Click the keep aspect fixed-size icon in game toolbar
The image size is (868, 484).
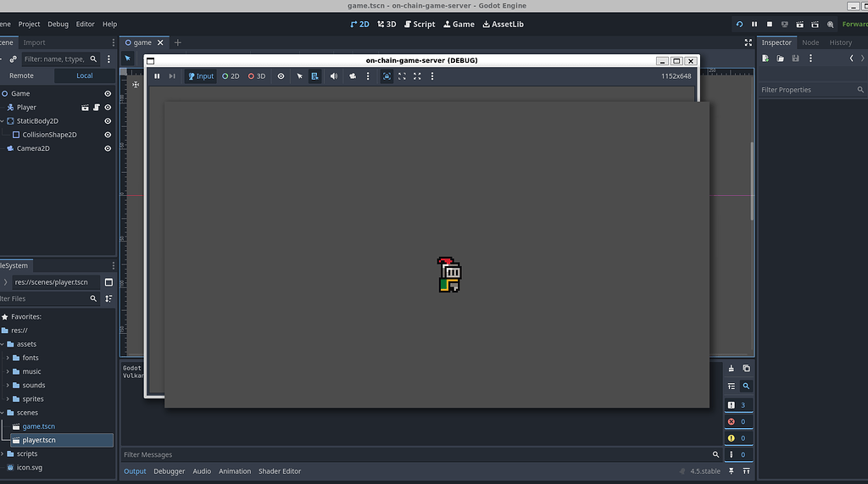[x=402, y=76]
